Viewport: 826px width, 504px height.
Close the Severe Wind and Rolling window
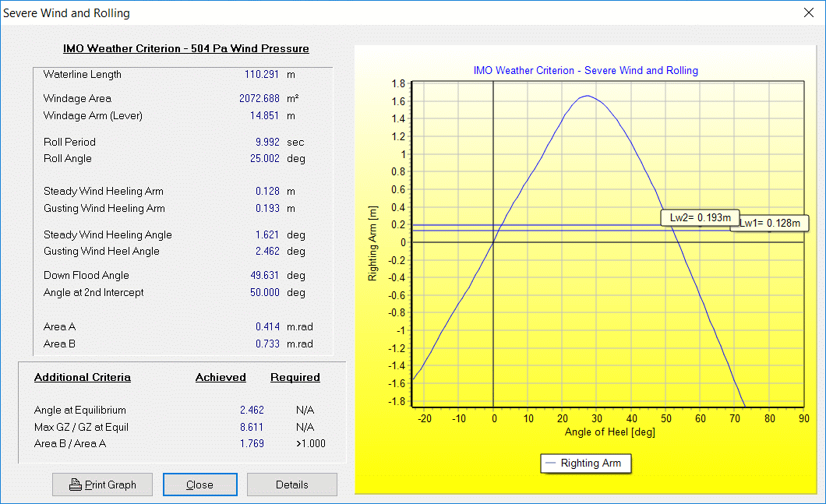click(808, 12)
